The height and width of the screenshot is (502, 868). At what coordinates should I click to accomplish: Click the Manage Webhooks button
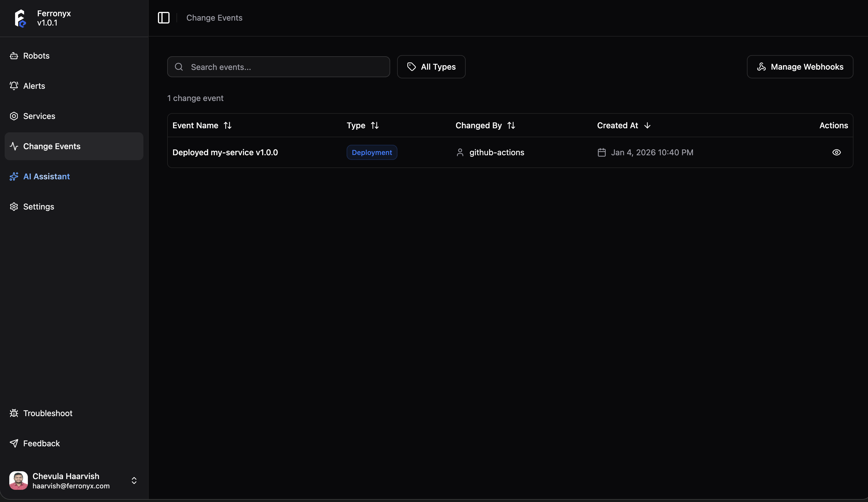pyautogui.click(x=799, y=67)
